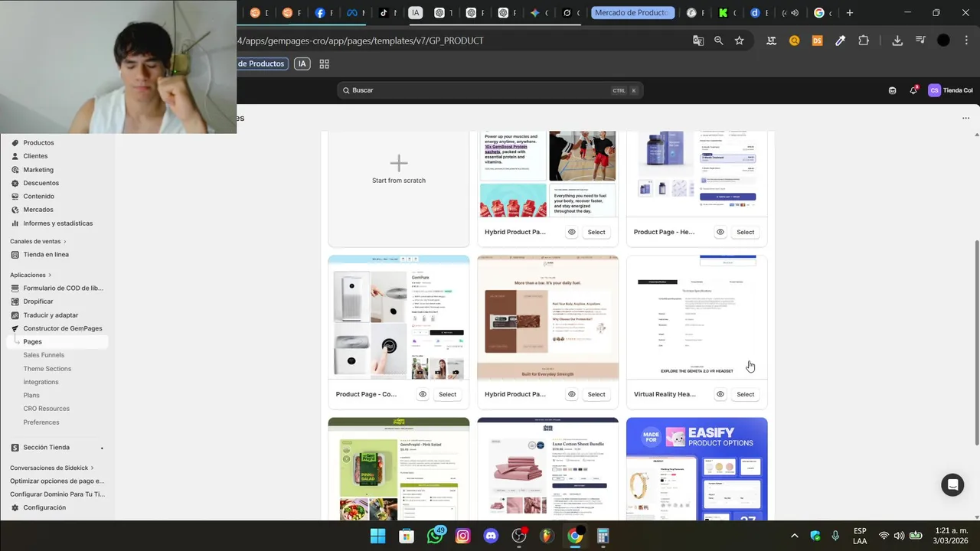Go to Integrations submenu

click(41, 382)
